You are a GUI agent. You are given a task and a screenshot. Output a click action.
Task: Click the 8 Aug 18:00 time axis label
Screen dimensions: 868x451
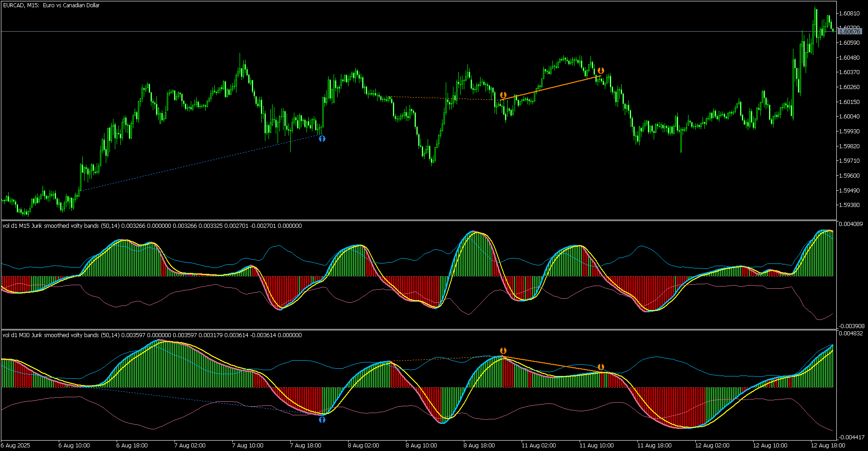480,446
